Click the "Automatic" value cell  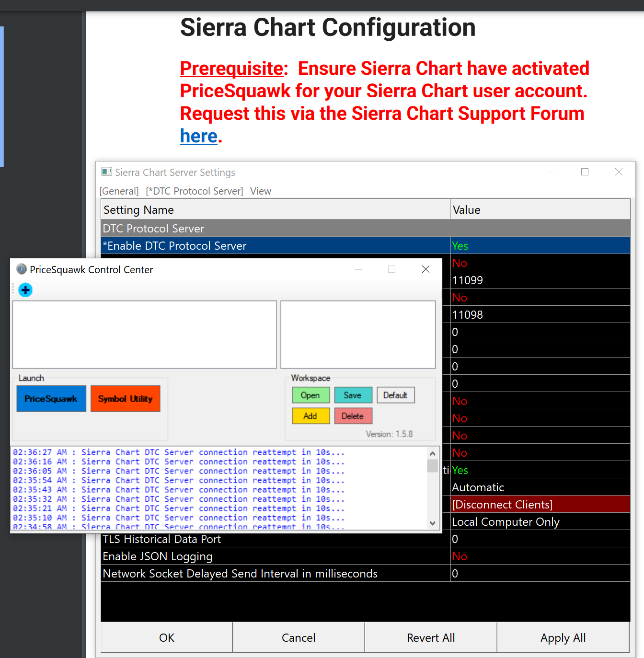click(540, 487)
